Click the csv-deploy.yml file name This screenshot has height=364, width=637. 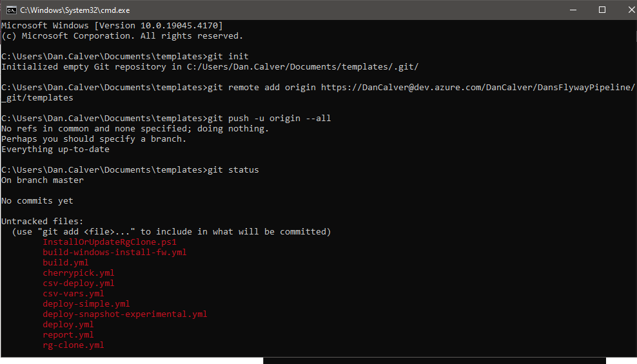pyautogui.click(x=79, y=283)
